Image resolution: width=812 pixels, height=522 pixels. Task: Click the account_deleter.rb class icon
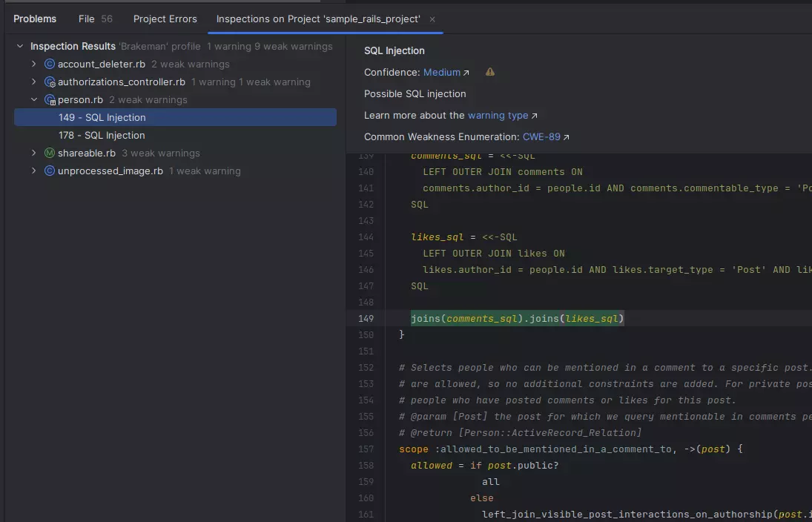click(50, 65)
